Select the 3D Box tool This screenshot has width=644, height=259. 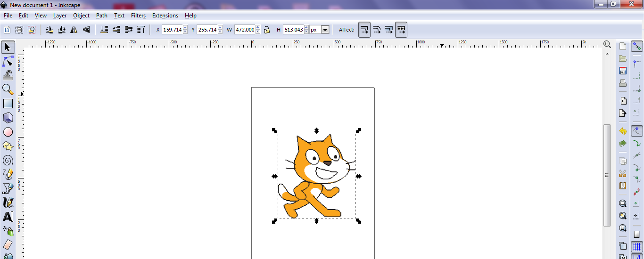8,117
